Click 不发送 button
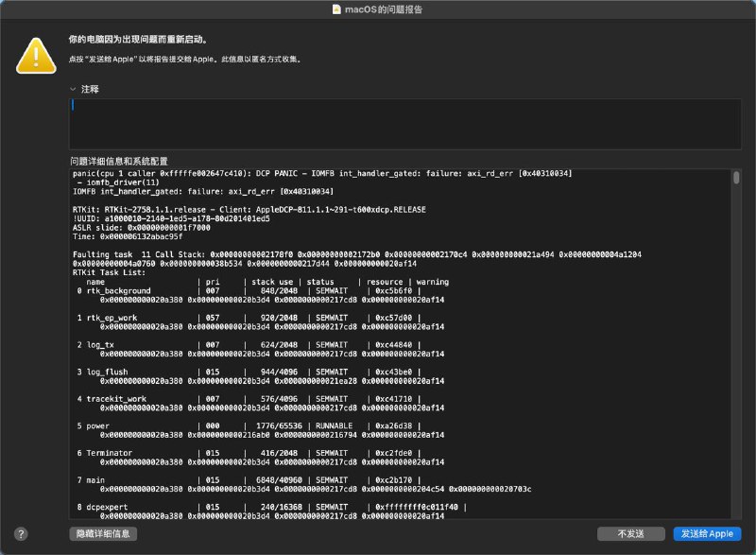Screen dimensions: 756x555 click(631, 534)
